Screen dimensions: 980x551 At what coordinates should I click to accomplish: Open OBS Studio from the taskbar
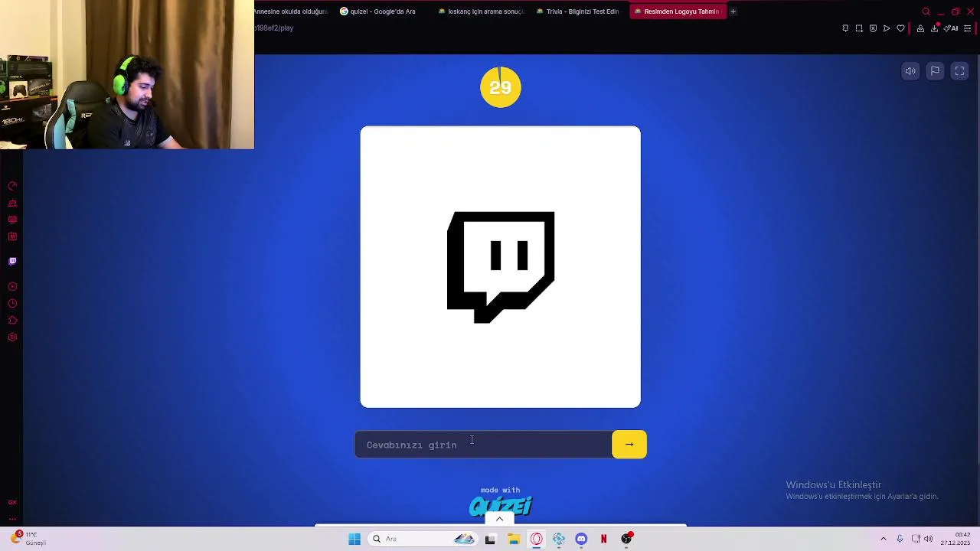point(626,539)
